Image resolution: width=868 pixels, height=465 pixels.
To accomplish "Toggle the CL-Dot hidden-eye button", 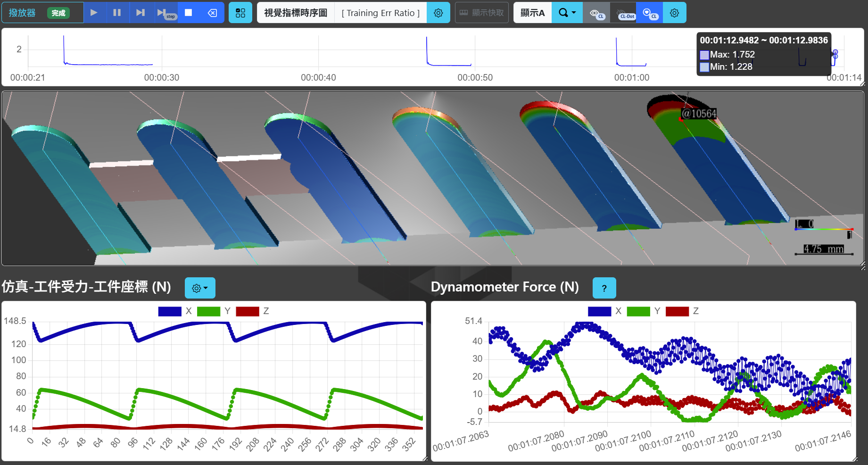I will pyautogui.click(x=623, y=13).
